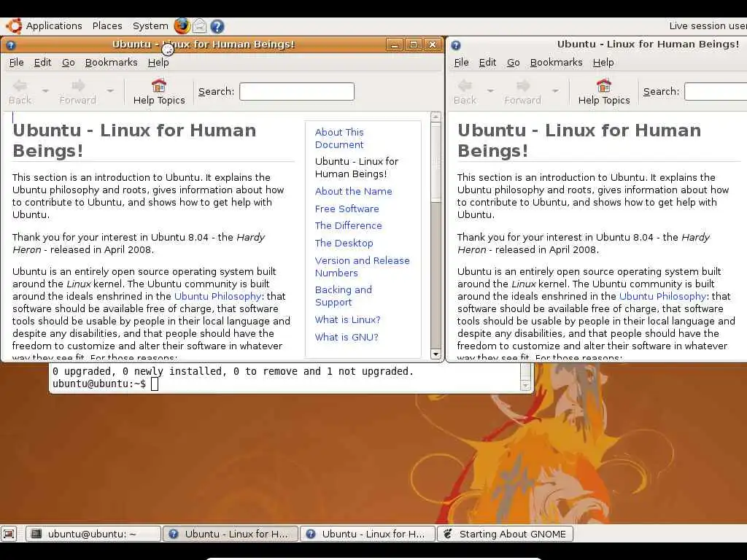
Task: Follow the About This Document link
Action: (339, 139)
